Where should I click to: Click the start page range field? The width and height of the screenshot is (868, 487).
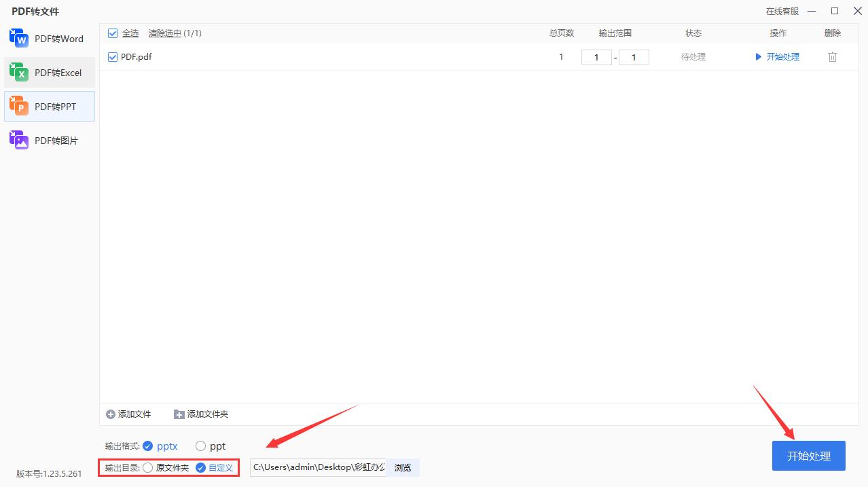click(596, 58)
